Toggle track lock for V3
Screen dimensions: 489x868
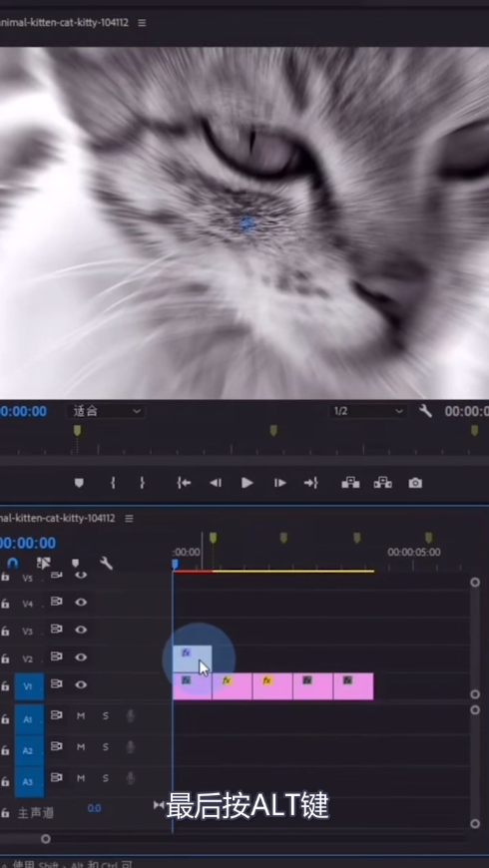tap(5, 632)
